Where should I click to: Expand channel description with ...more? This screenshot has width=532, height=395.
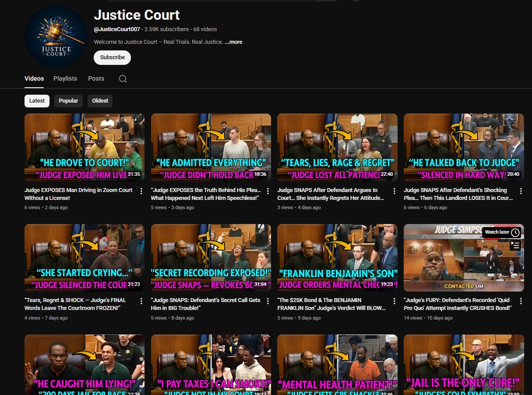pyautogui.click(x=233, y=42)
